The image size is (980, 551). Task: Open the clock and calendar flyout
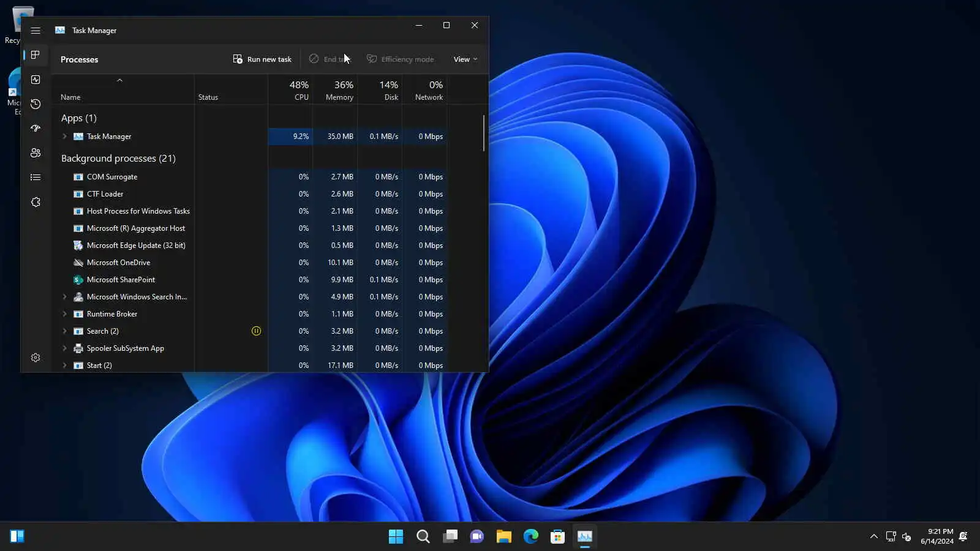pos(937,536)
